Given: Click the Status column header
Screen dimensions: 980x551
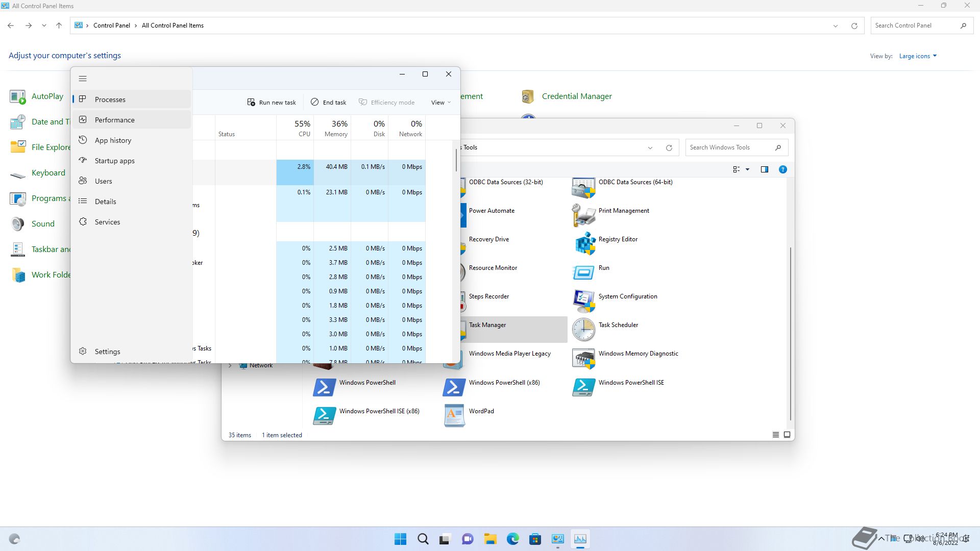Looking at the screenshot, I should (246, 128).
